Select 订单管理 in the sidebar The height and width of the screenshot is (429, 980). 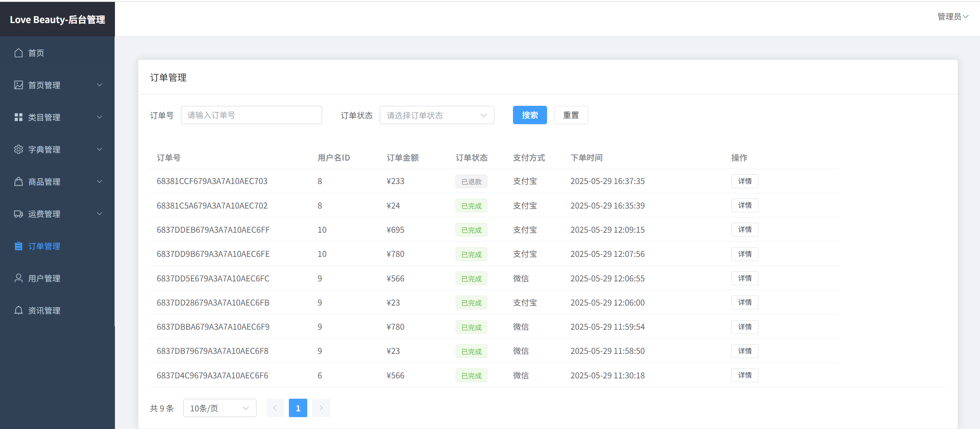(44, 246)
